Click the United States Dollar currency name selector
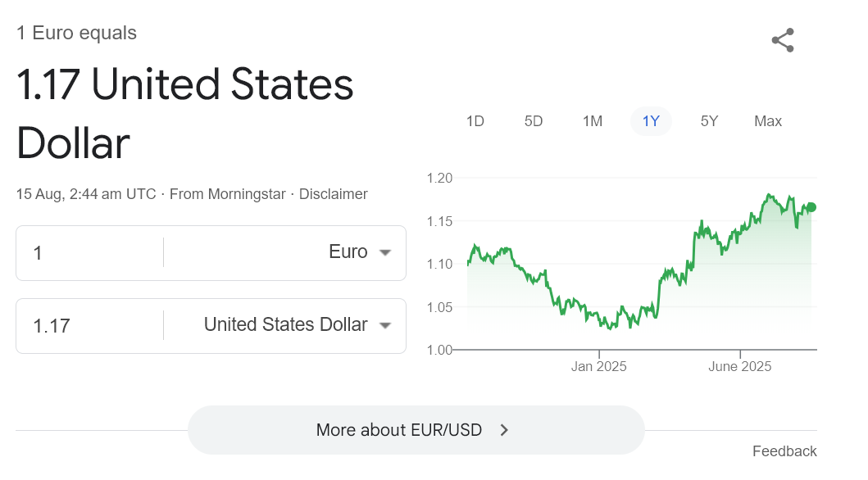 pyautogui.click(x=285, y=325)
